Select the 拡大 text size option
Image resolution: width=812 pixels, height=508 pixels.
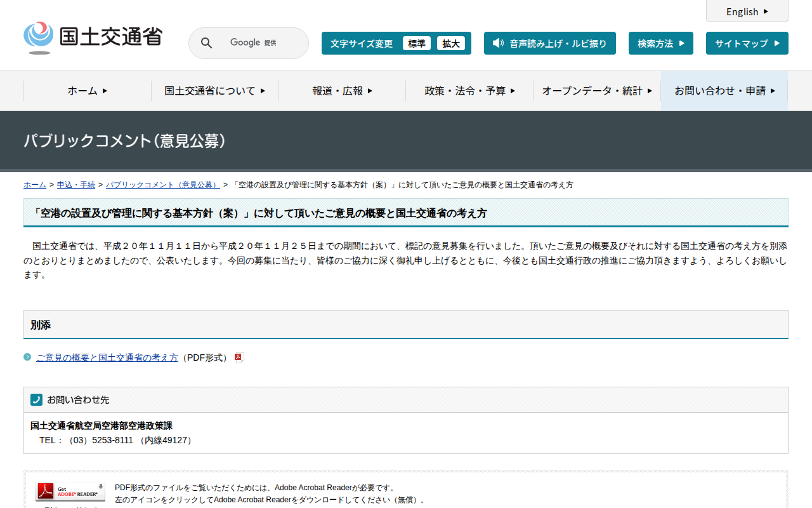pyautogui.click(x=451, y=43)
